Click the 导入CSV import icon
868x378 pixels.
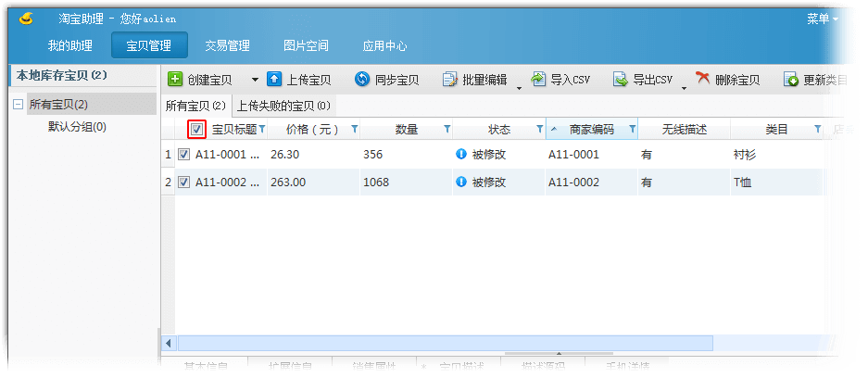point(538,79)
